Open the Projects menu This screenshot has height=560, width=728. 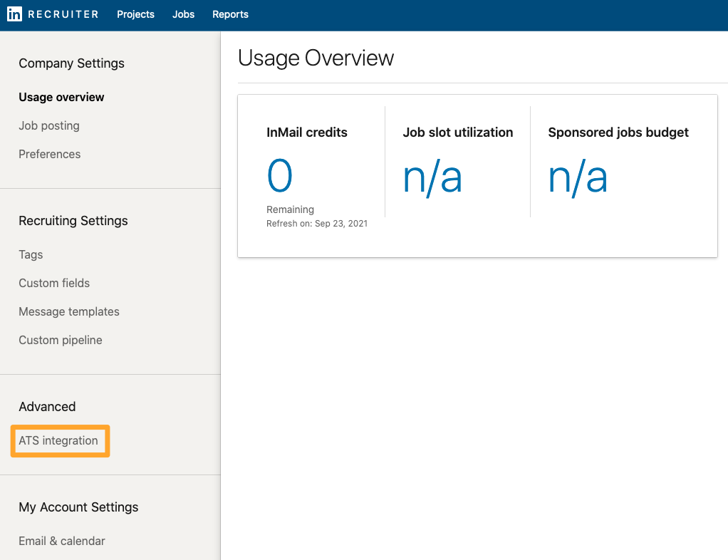pyautogui.click(x=135, y=14)
